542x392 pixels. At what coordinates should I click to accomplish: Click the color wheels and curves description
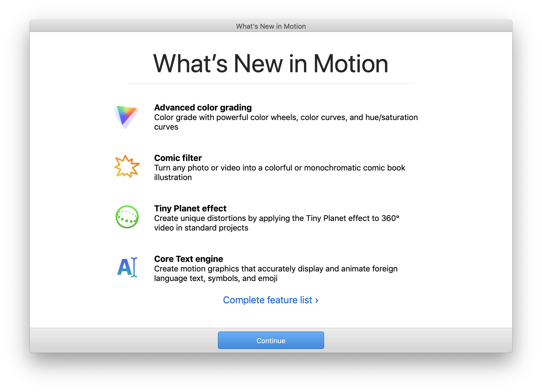(286, 117)
